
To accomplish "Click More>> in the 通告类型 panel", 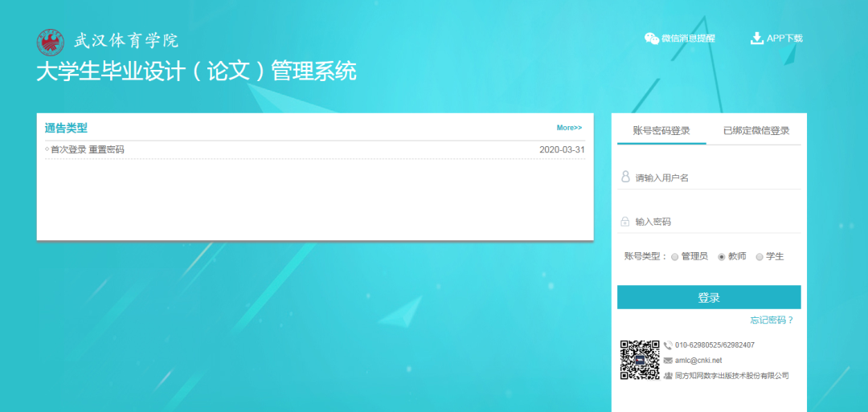I will [569, 128].
